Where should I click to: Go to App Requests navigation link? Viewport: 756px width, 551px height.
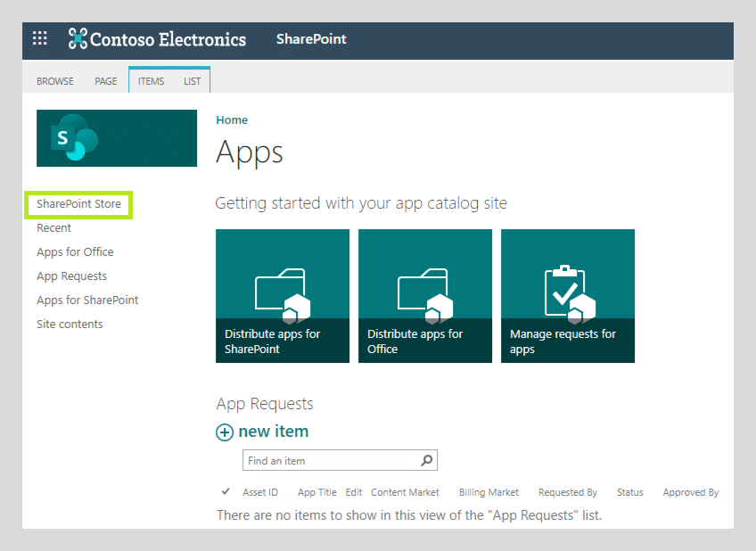(x=72, y=276)
